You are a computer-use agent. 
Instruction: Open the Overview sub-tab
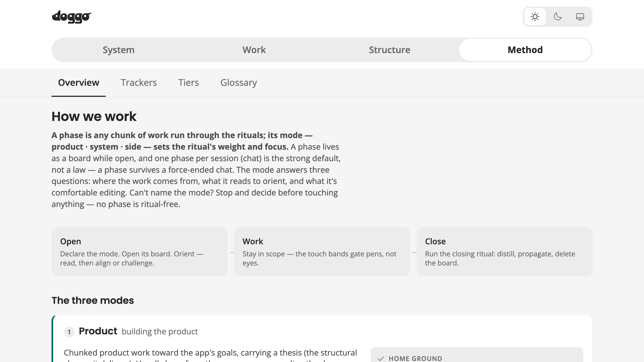79,83
